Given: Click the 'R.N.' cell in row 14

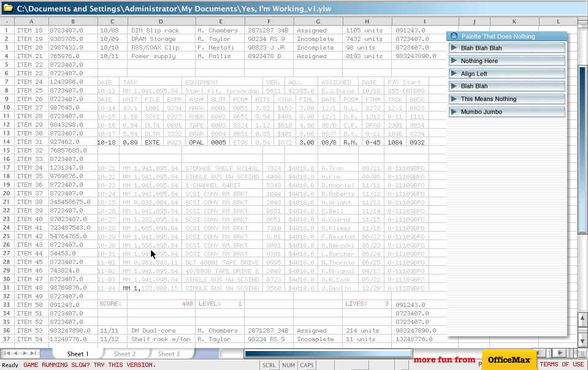Looking at the screenshot, I should [350, 142].
